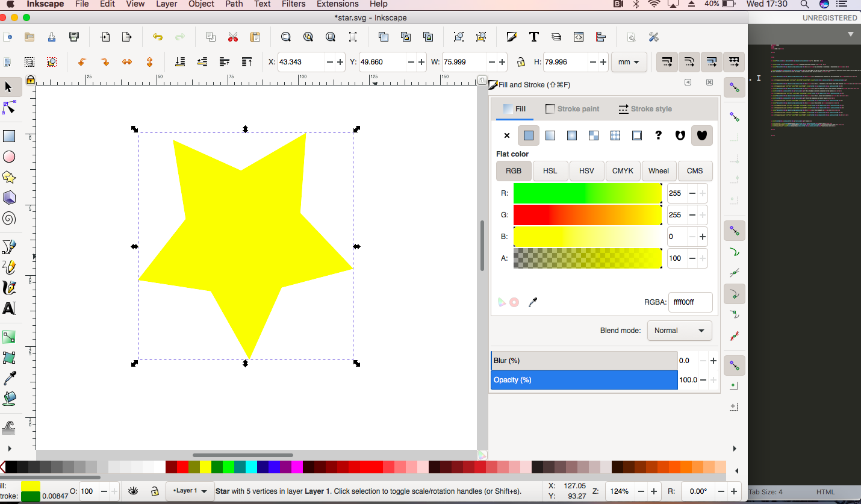The height and width of the screenshot is (504, 861).
Task: Increase the Blue channel value
Action: tap(702, 237)
